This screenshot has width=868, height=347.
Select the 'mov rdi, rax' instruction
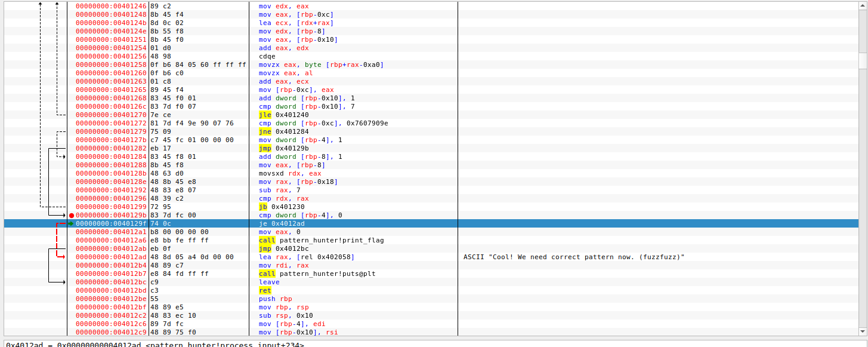tap(284, 265)
